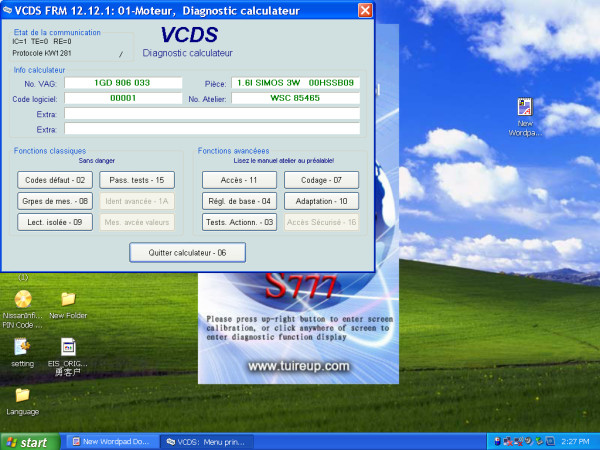Switch to New Wordpad Do... taskbar item

click(112, 442)
